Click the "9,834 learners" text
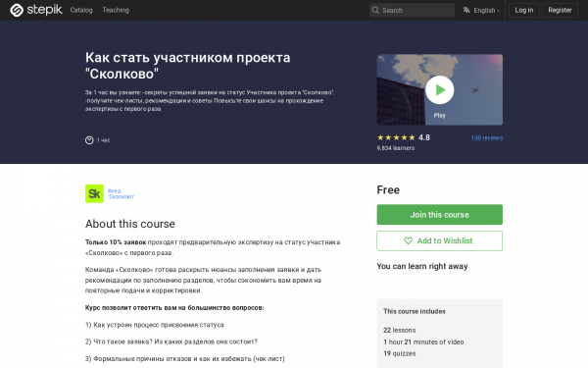Image resolution: width=588 pixels, height=368 pixels. tap(396, 148)
